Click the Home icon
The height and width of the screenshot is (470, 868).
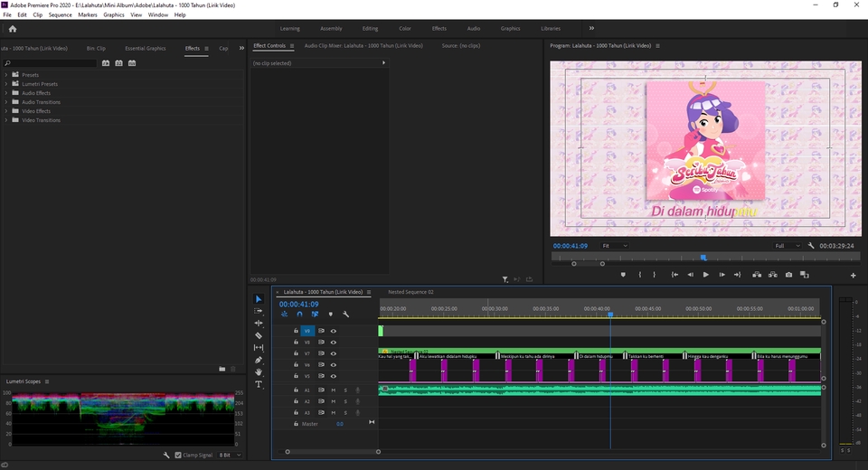pos(13,28)
